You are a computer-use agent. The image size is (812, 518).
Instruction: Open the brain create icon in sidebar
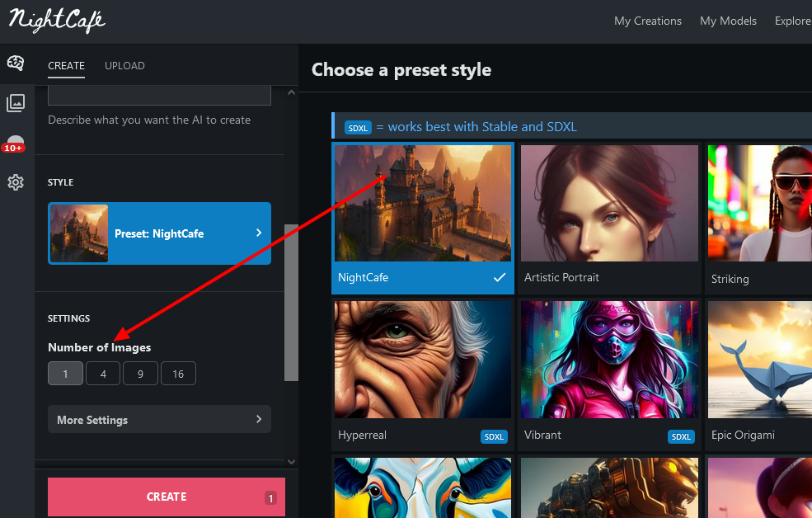pos(16,63)
